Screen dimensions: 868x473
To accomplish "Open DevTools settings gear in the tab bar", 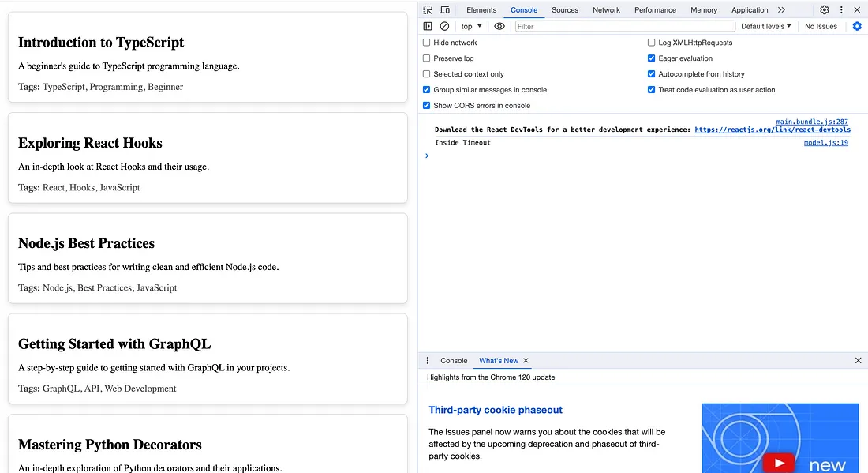I will (x=825, y=10).
